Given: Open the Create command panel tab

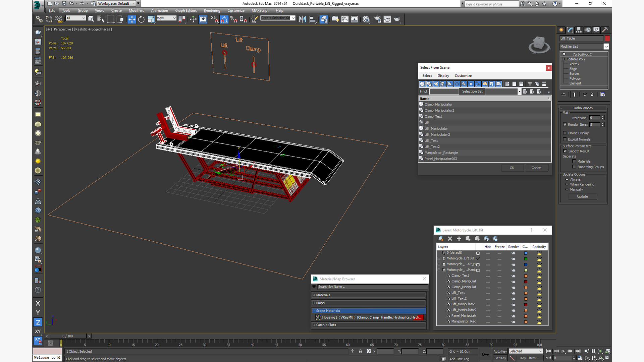Looking at the screenshot, I should point(561,30).
